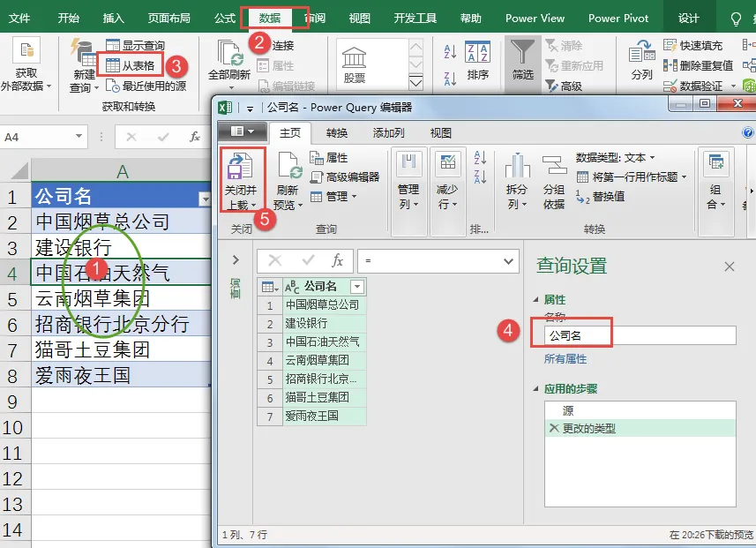Select the 源 applied step
This screenshot has width=756, height=548.
640,410
